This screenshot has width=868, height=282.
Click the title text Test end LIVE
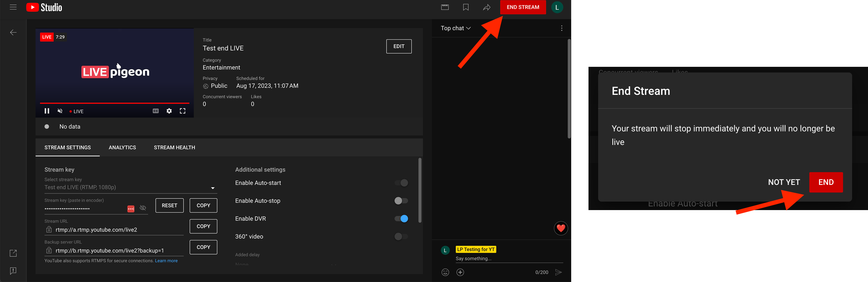pyautogui.click(x=223, y=48)
